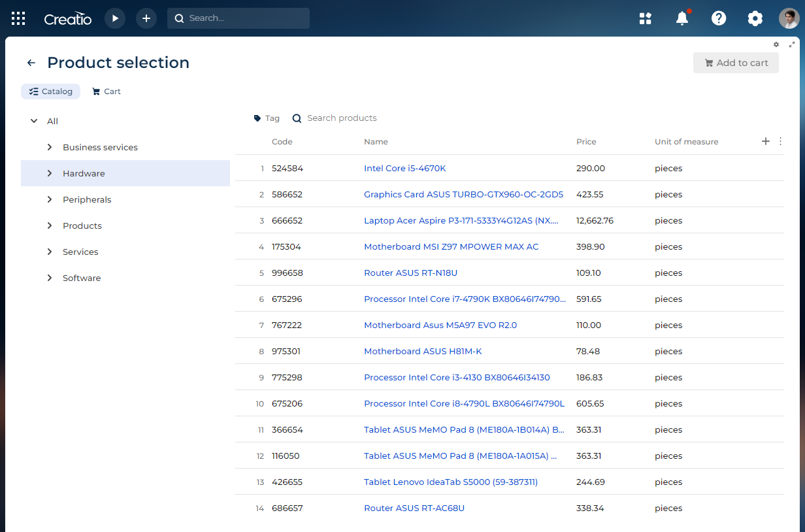Image resolution: width=805 pixels, height=532 pixels.
Task: Expand page to full screen icon
Action: [793, 44]
